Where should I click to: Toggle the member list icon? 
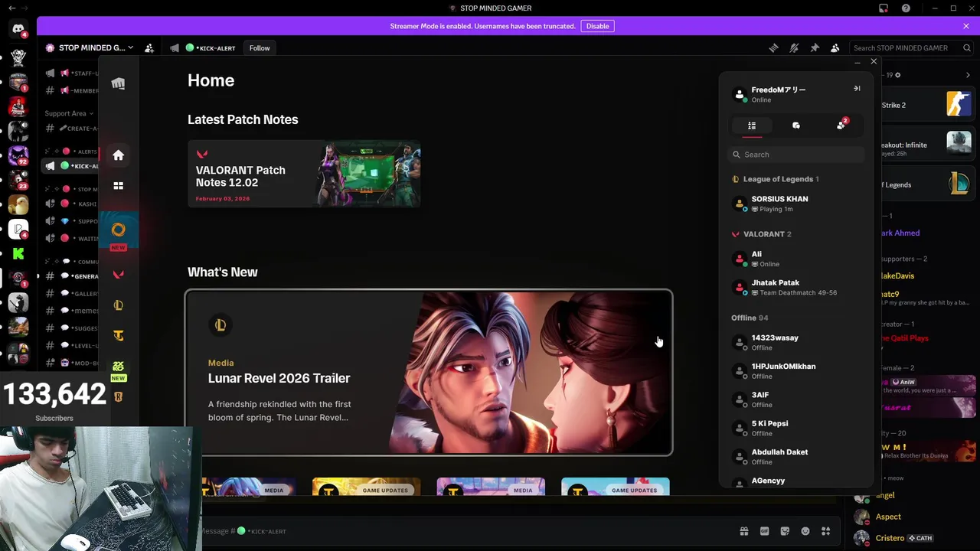point(835,47)
